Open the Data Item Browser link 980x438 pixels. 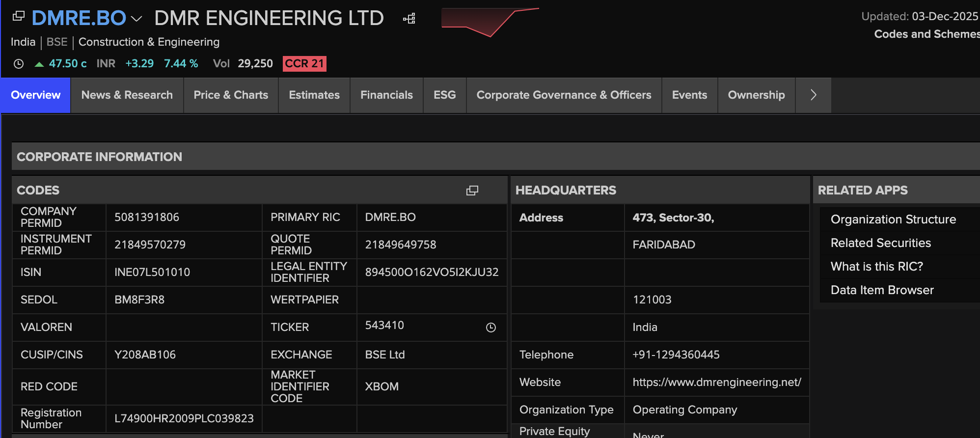tap(882, 290)
